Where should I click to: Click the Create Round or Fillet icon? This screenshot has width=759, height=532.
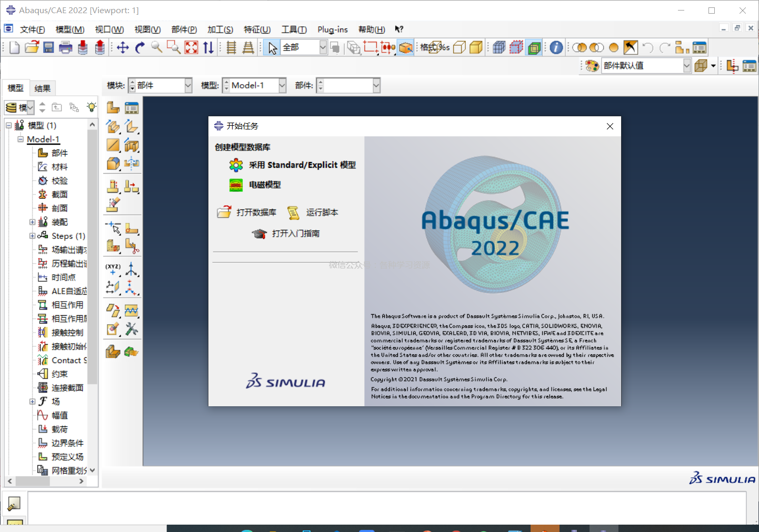113,164
